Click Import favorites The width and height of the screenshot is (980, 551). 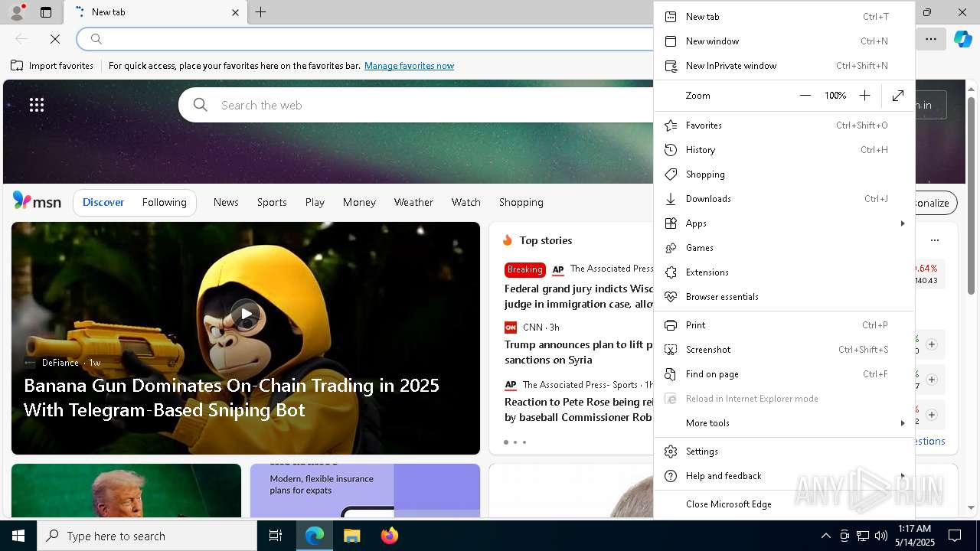(x=52, y=66)
